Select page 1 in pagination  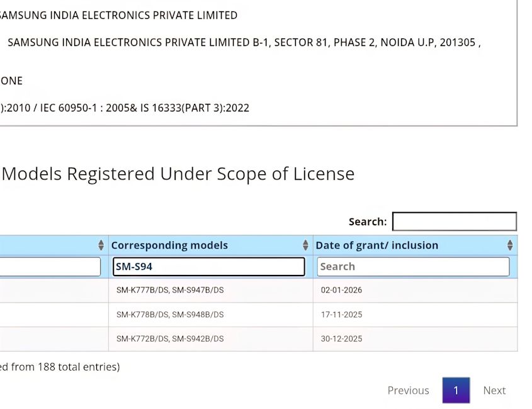pyautogui.click(x=456, y=390)
